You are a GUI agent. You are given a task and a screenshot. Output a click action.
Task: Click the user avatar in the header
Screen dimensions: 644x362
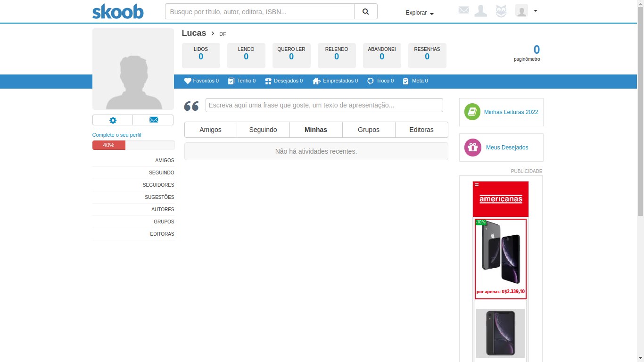coord(521,11)
